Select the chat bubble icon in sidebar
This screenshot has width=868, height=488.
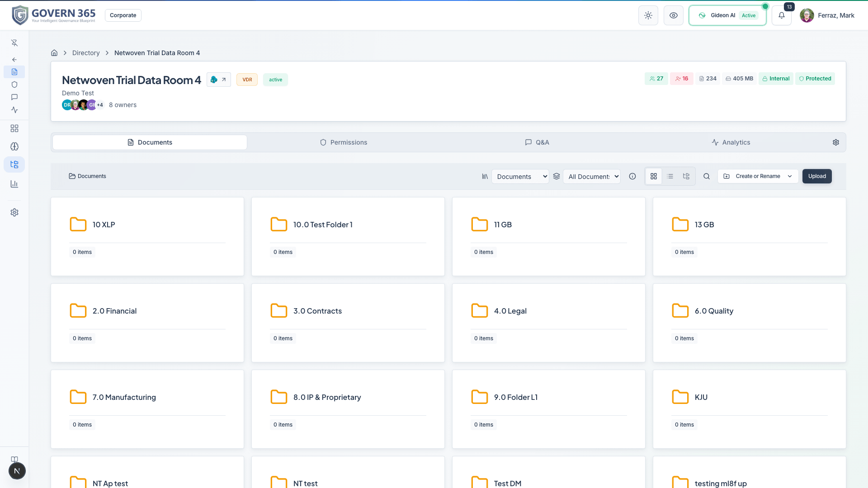click(x=14, y=97)
